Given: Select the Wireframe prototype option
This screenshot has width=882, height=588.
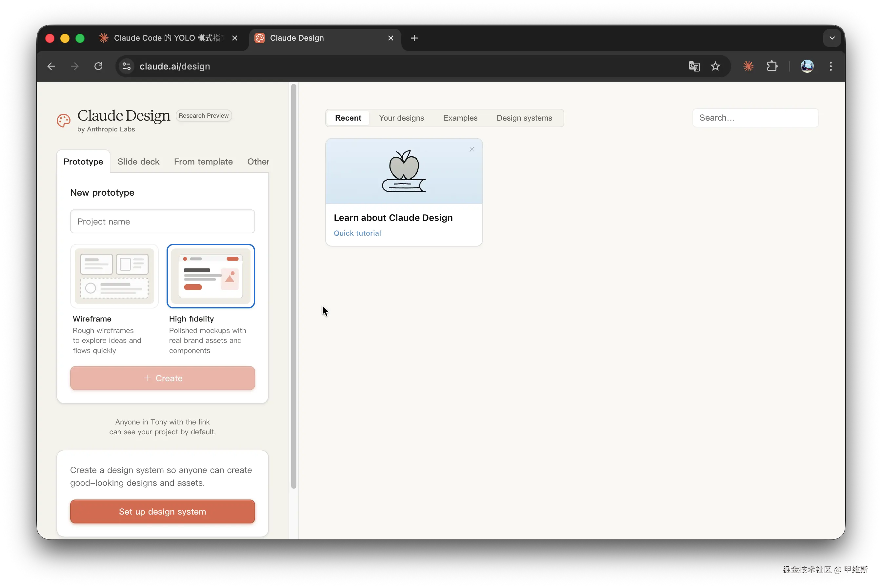Looking at the screenshot, I should coord(114,276).
